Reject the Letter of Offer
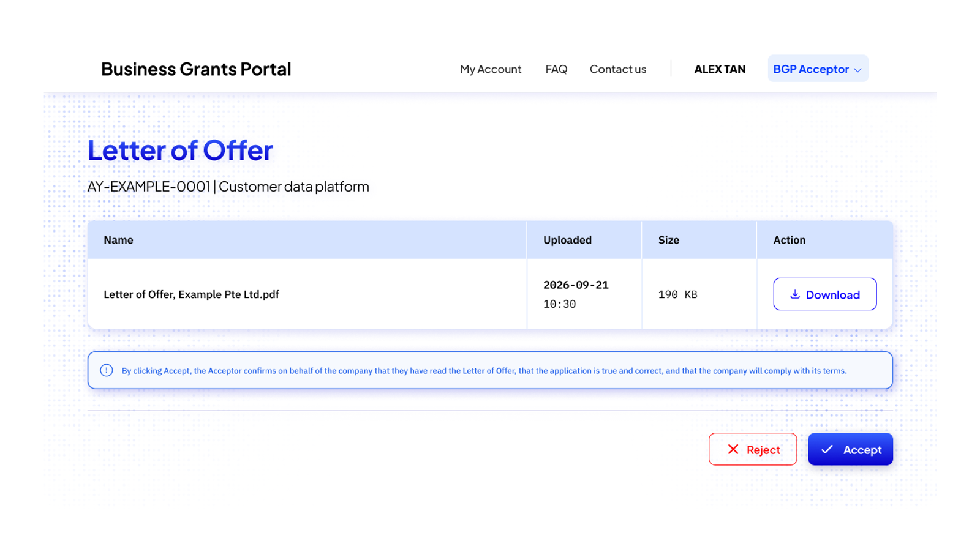The image size is (980, 552). click(x=753, y=449)
